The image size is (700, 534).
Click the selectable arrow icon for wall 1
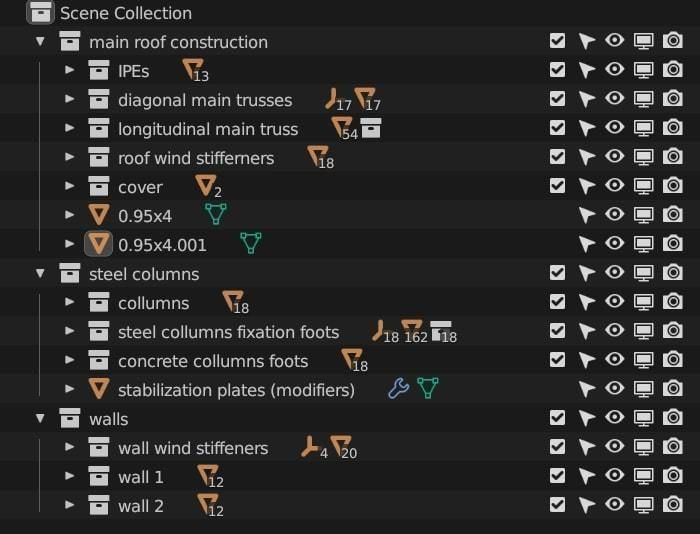[586, 476]
